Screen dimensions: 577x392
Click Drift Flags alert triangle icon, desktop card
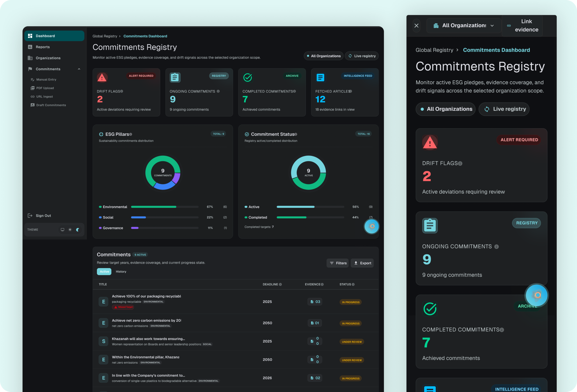102,78
